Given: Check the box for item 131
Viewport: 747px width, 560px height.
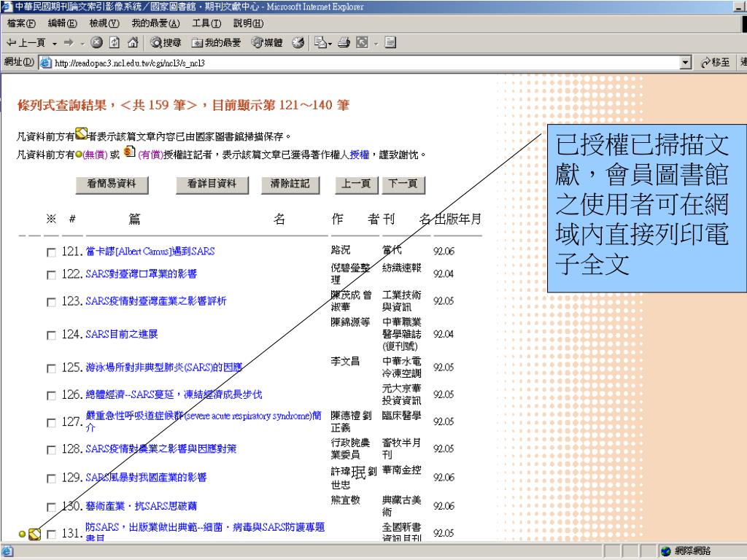Looking at the screenshot, I should tap(51, 534).
